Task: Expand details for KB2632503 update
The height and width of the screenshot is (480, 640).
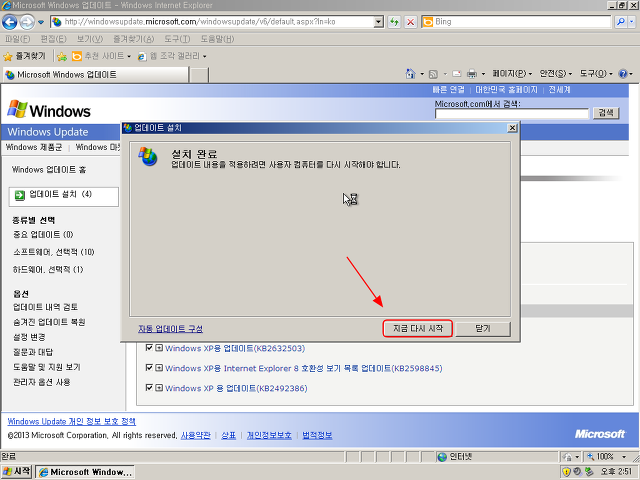Action: [x=159, y=348]
